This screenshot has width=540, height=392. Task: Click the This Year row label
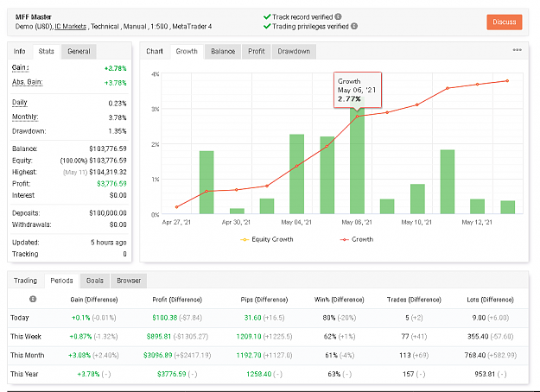[24, 374]
